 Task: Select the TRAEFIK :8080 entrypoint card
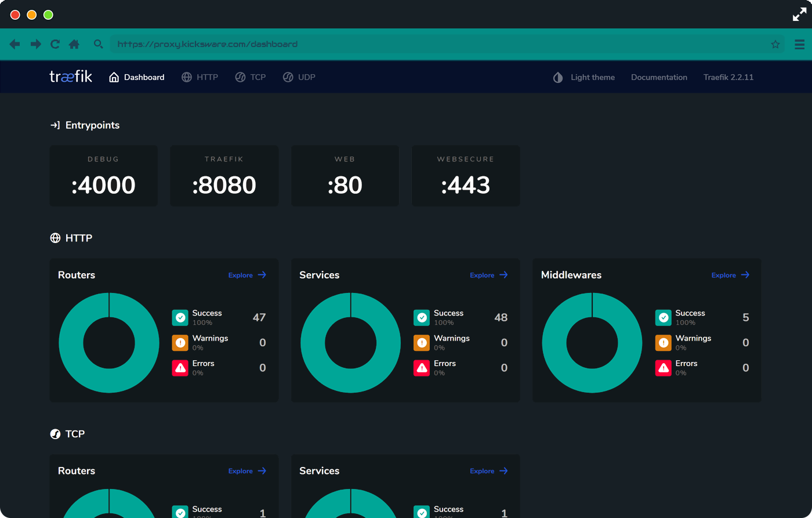[224, 176]
